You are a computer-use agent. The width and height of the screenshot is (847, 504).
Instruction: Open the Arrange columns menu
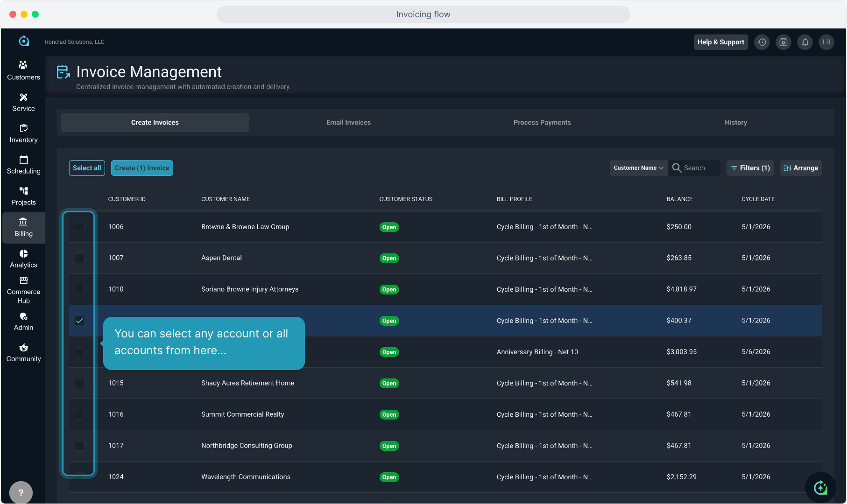801,168
